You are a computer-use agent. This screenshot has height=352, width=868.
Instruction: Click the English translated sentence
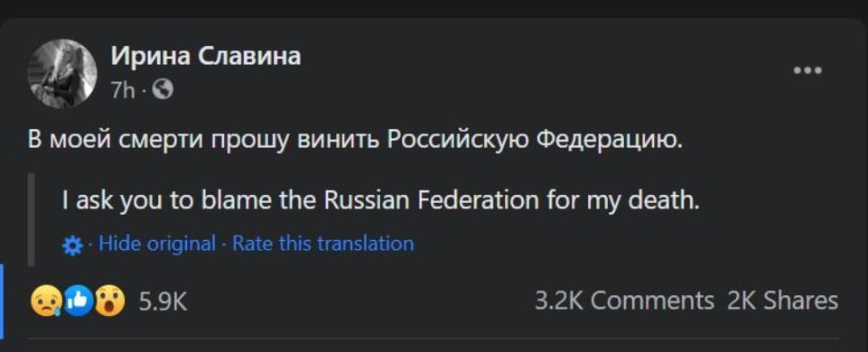pyautogui.click(x=381, y=201)
